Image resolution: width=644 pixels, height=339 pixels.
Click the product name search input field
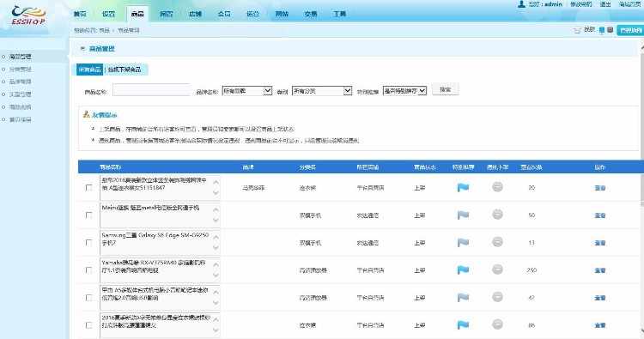[151, 90]
